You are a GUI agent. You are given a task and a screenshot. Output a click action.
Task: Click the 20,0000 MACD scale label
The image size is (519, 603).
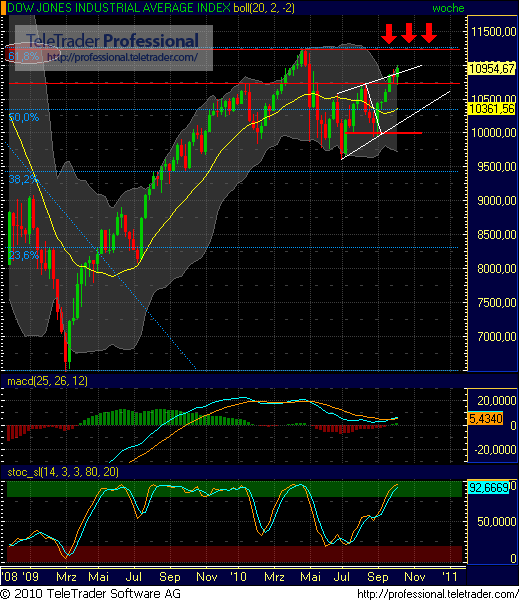pos(496,401)
